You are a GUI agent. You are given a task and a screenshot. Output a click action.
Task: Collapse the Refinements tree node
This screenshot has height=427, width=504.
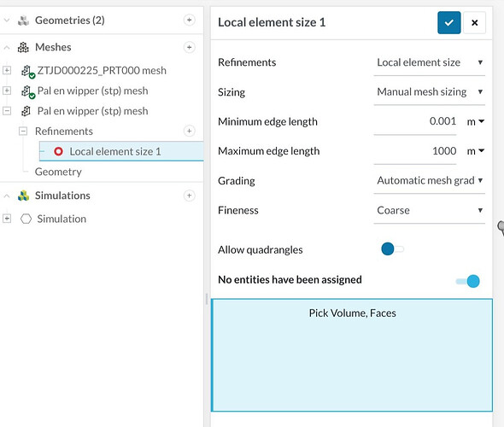click(23, 131)
